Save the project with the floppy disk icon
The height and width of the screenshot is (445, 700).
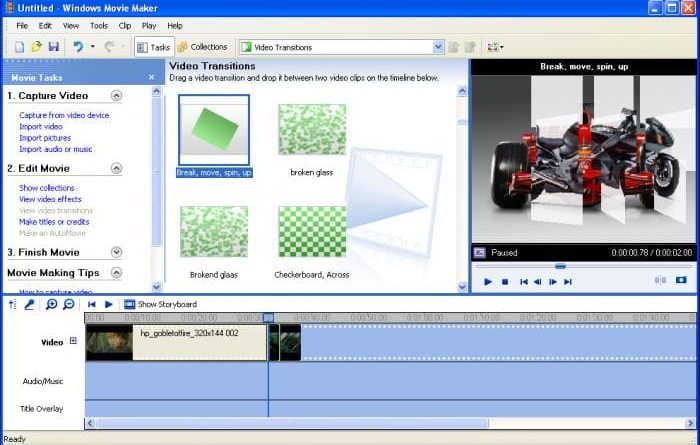tap(54, 46)
